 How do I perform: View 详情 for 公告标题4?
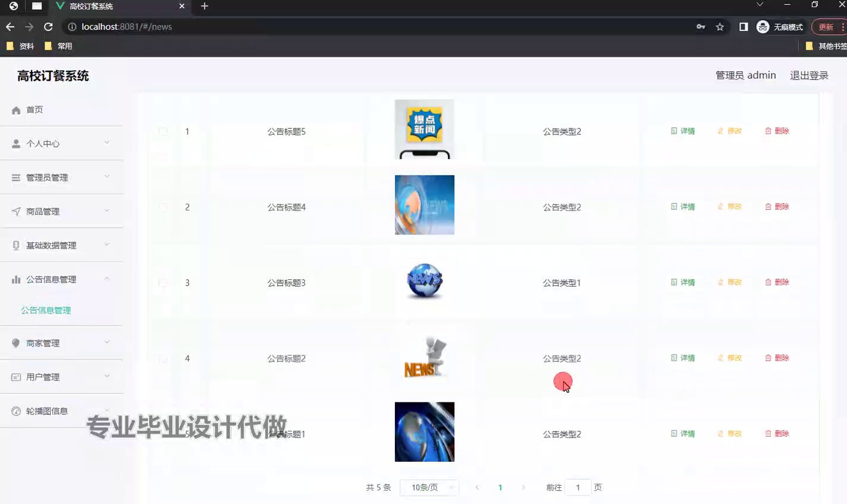click(683, 207)
